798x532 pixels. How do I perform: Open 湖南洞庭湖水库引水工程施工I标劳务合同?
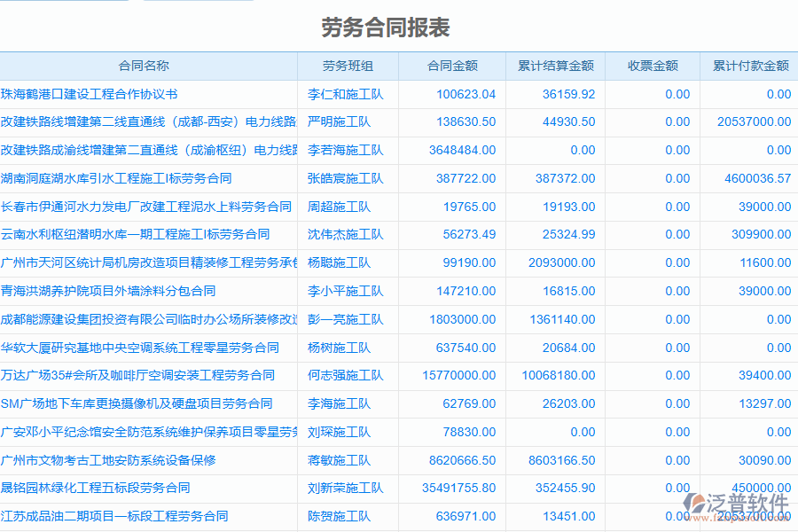(133, 178)
